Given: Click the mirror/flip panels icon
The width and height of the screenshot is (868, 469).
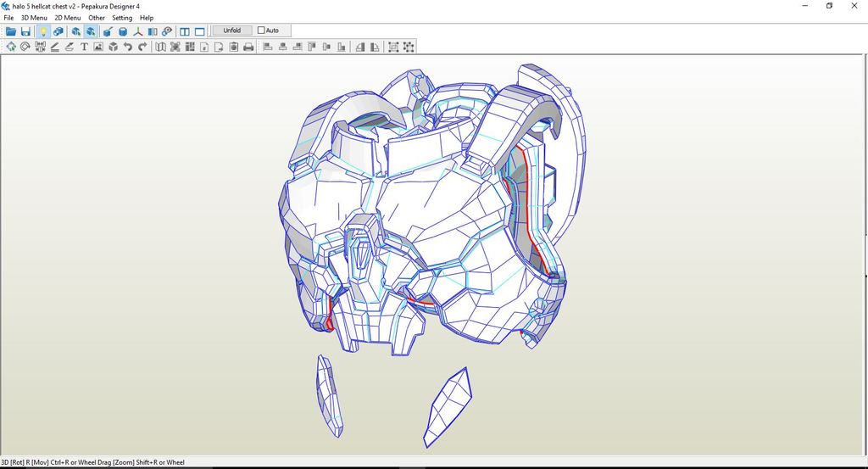Looking at the screenshot, I should 153,31.
